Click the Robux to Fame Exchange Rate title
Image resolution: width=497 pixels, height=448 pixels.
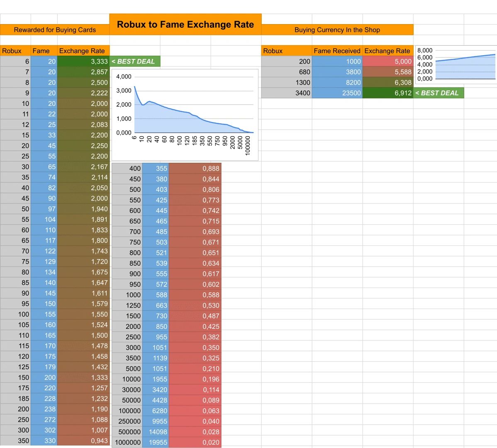[x=185, y=24]
